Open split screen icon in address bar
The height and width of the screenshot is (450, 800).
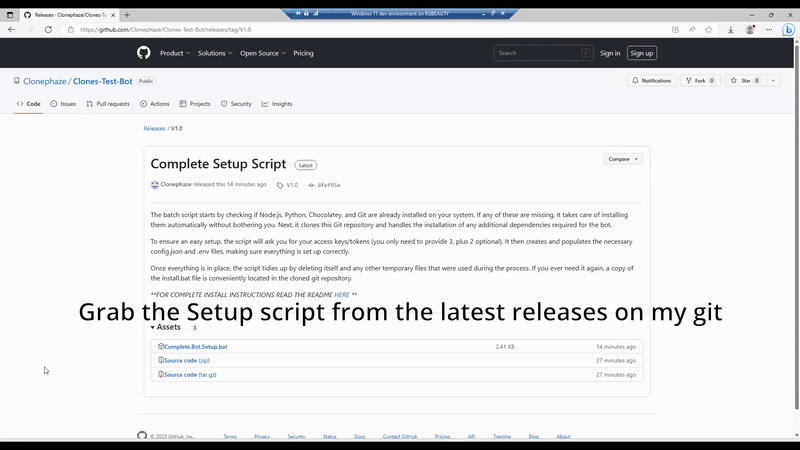pyautogui.click(x=675, y=30)
